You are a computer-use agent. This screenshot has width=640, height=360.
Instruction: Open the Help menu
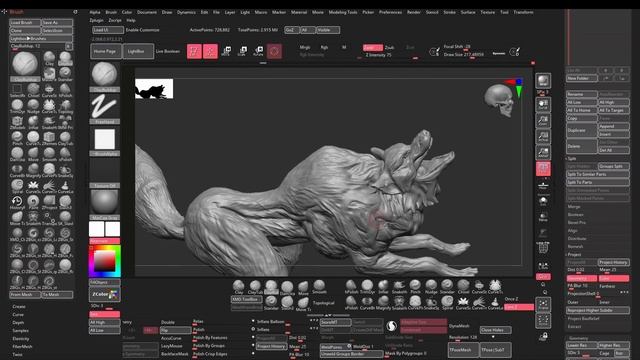click(x=131, y=20)
